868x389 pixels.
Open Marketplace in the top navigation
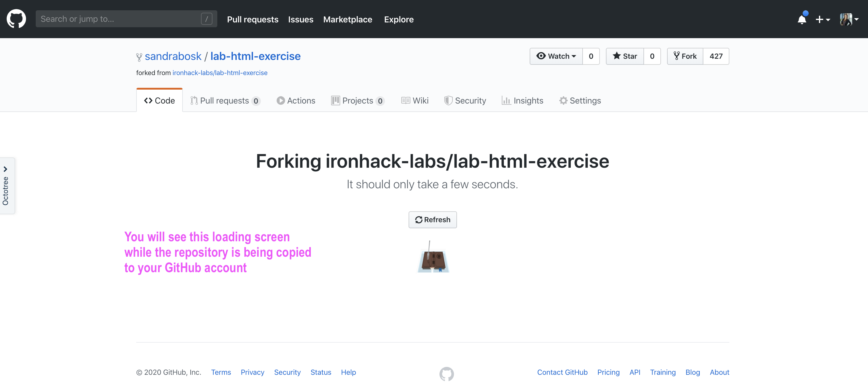point(347,20)
